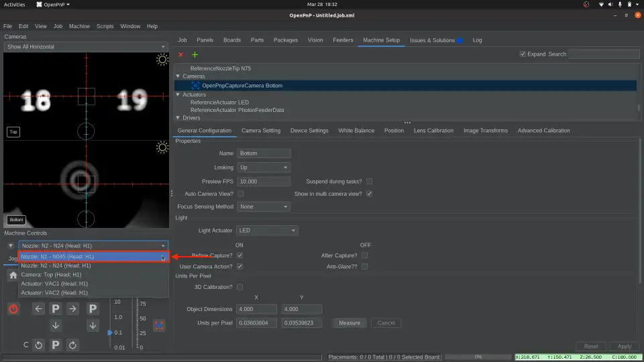Rotate C axis counterclockwise
This screenshot has width=644, height=362.
tap(39, 345)
